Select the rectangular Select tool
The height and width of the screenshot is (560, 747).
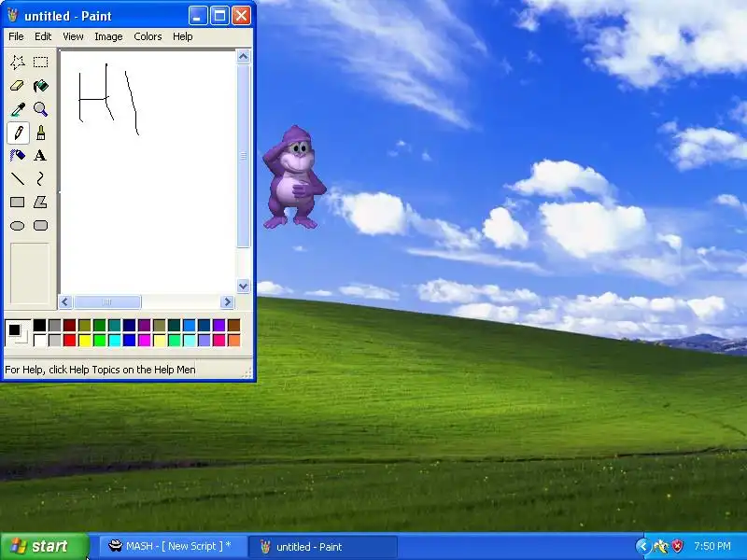(x=40, y=63)
